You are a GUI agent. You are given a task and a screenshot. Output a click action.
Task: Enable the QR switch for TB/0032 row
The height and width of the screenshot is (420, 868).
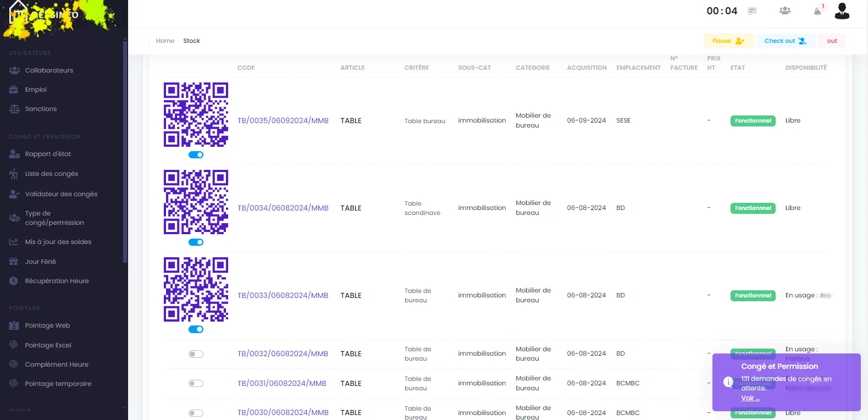(x=196, y=354)
